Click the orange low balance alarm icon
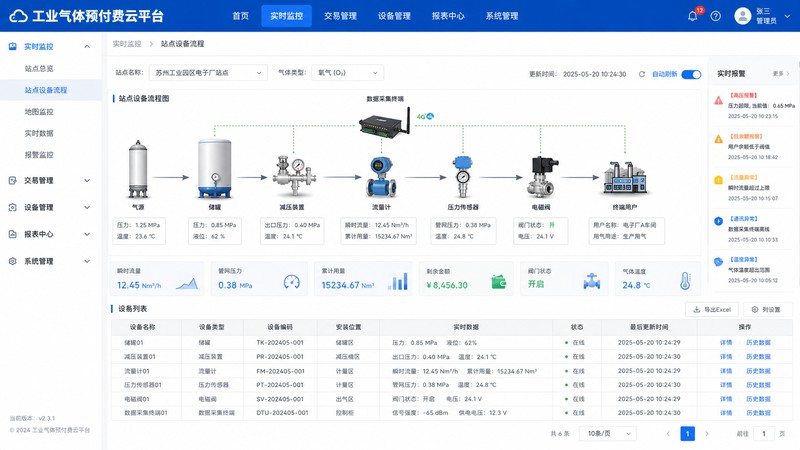 click(718, 139)
